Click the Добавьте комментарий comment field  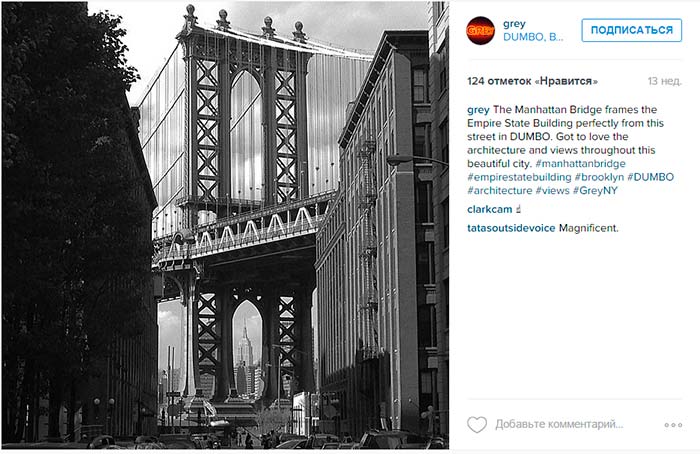[x=559, y=424]
